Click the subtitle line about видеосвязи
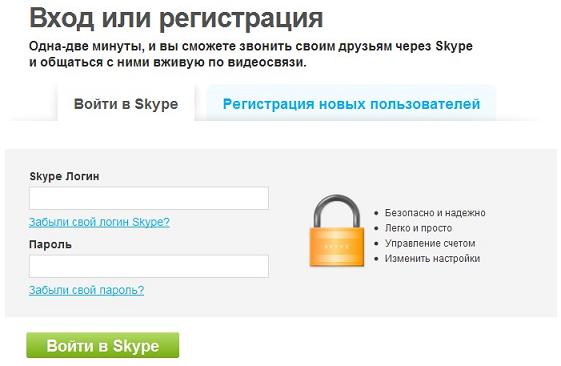 [168, 62]
